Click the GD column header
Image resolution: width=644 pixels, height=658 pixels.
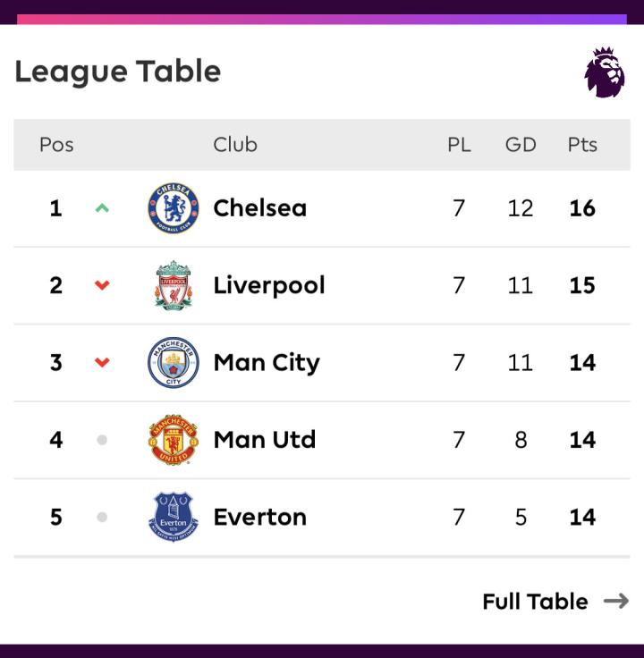tap(521, 145)
